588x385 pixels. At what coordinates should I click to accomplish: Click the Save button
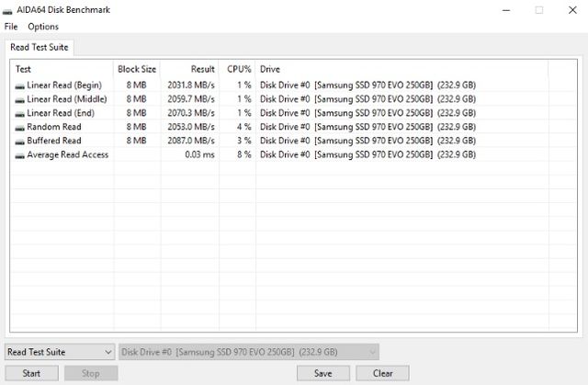click(x=322, y=373)
